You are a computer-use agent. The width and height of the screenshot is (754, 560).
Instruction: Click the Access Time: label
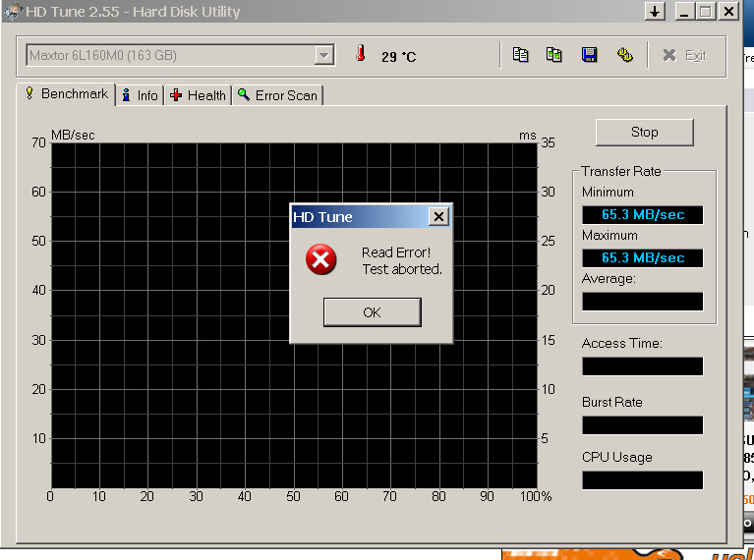pos(621,343)
